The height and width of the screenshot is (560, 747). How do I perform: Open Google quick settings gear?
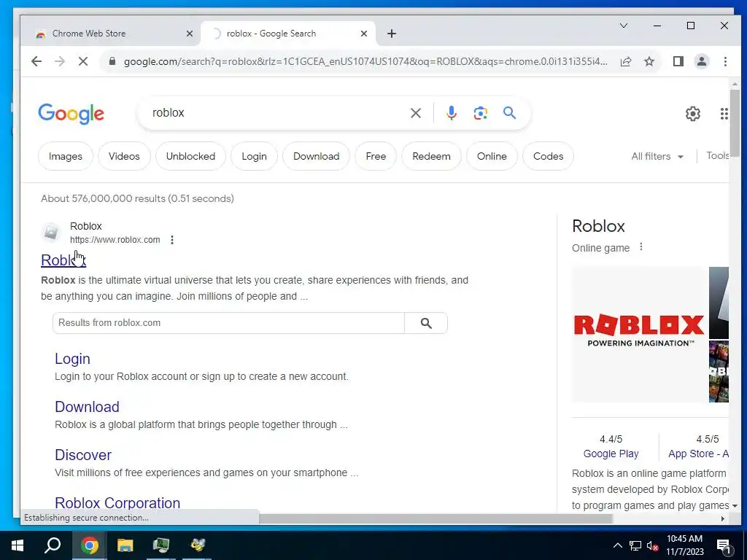693,114
